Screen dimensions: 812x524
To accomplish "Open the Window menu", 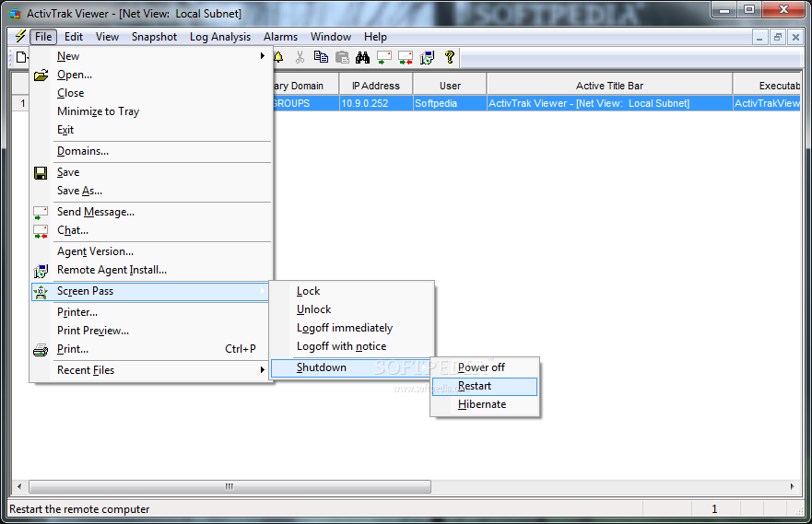I will [x=331, y=37].
